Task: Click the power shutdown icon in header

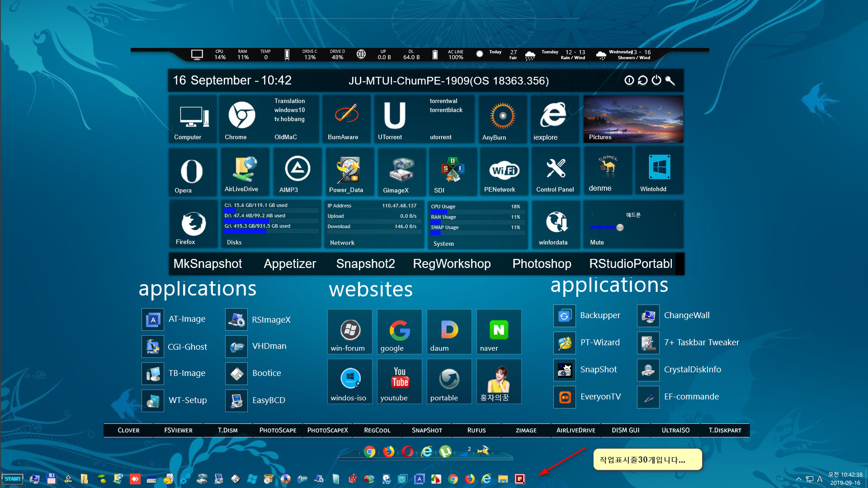Action: click(x=656, y=80)
